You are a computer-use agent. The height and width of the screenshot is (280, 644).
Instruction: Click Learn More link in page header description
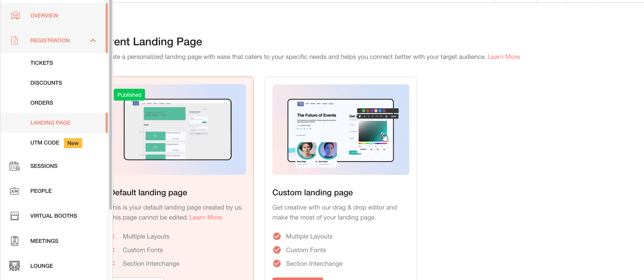(x=504, y=57)
